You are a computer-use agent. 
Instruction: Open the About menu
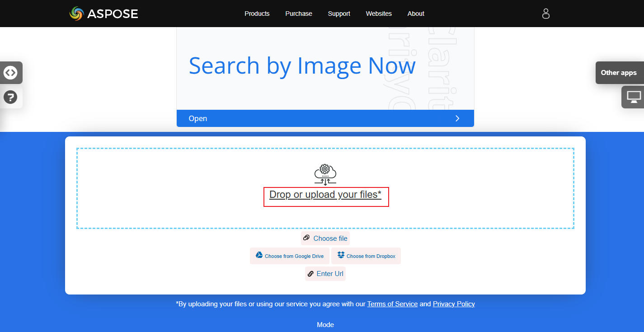tap(416, 14)
